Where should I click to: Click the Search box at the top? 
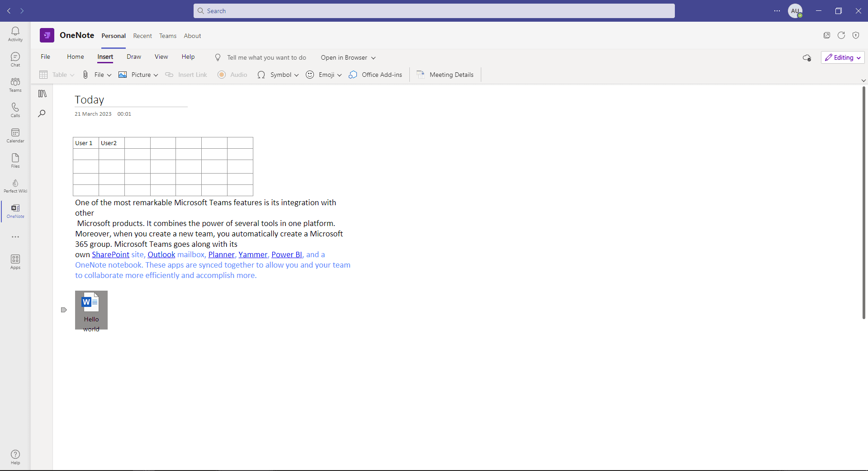tap(434, 11)
